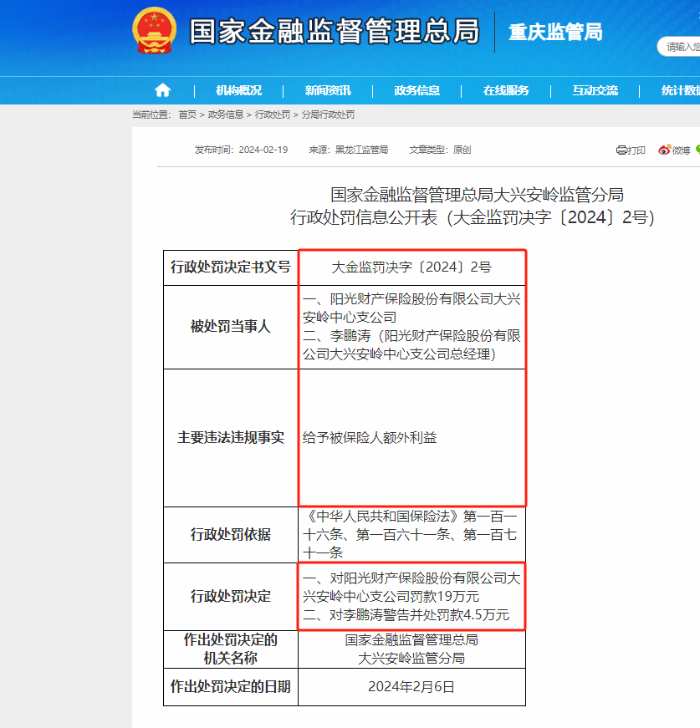Click the 国家金融监督管理总局 site title
This screenshot has width=700, height=728.
335,31
